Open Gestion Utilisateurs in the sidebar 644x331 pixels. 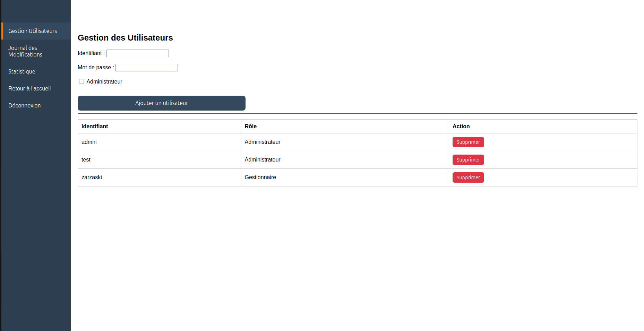pos(33,31)
